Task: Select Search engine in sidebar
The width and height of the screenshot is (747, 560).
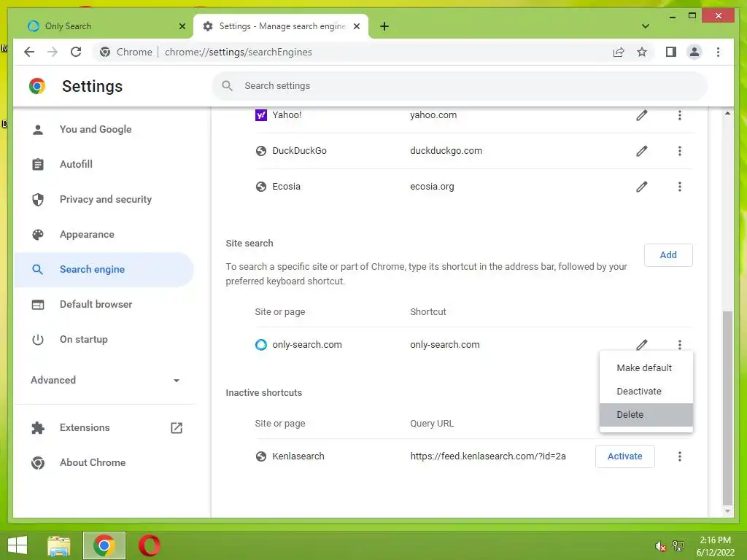Action: (104, 269)
